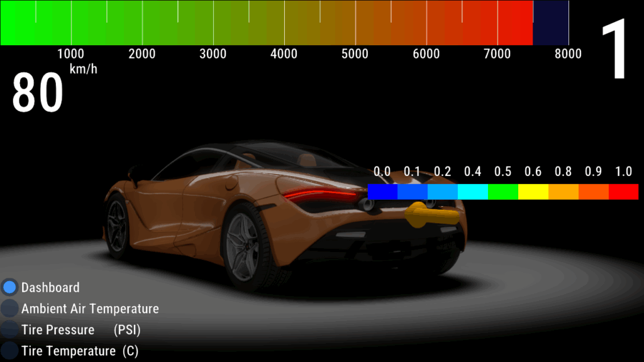Select the green 0.5 legend swatch
The width and height of the screenshot is (644, 362).
[503, 192]
